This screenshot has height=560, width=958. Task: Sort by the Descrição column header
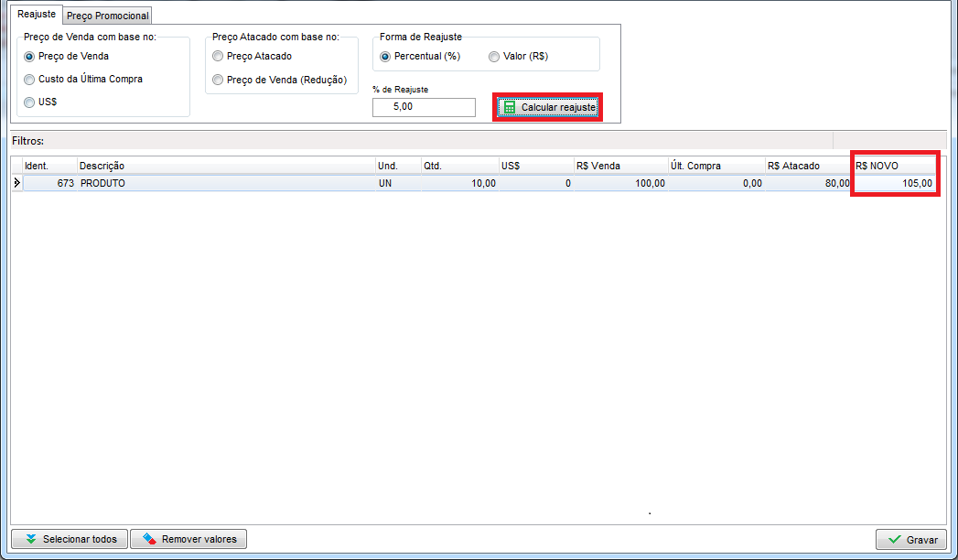click(x=225, y=166)
